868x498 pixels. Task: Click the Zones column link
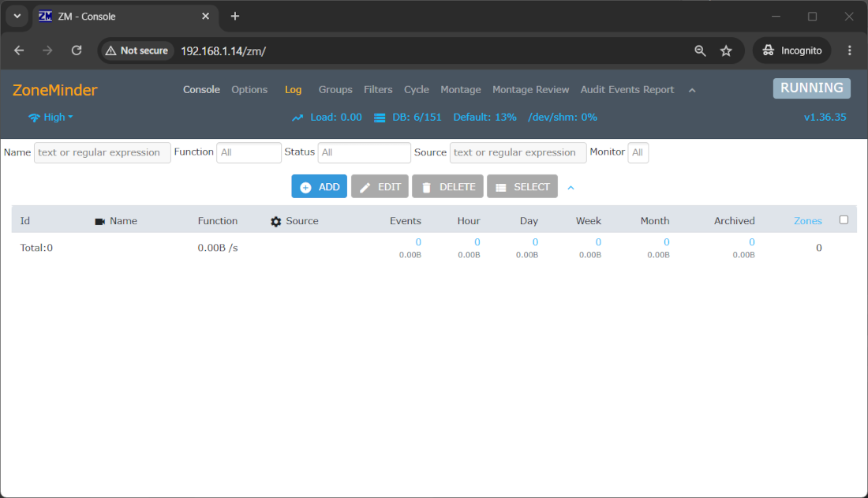coord(808,221)
